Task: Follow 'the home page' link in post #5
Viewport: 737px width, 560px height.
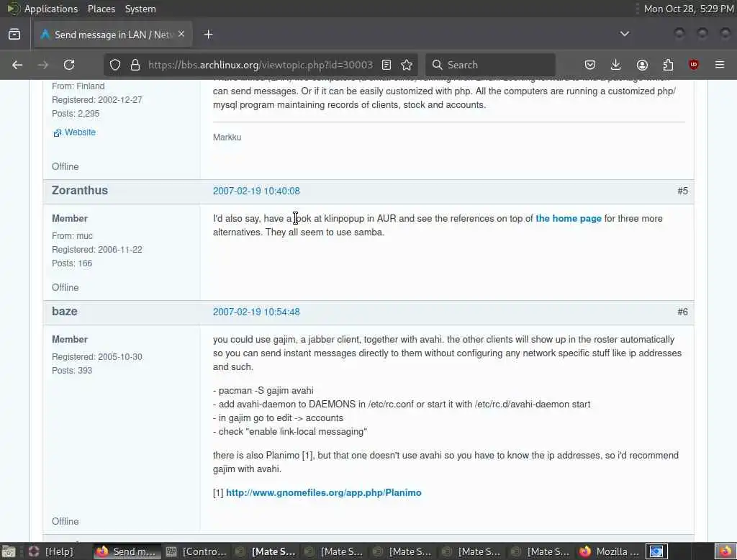Action: [569, 219]
